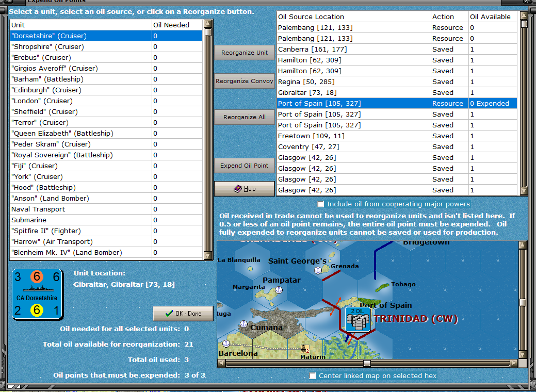
Task: Select "London" (Cruiser) unit row
Action: click(x=106, y=101)
